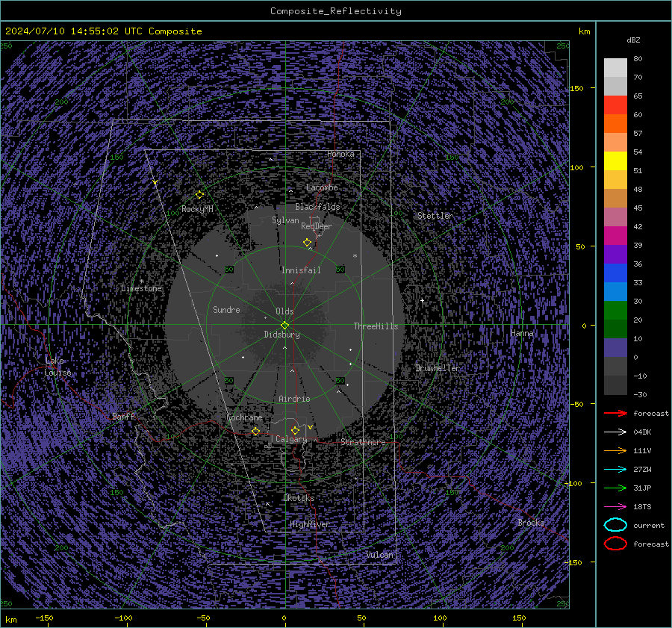The height and width of the screenshot is (628, 672).
Task: Click the Olds city label
Action: pos(284,311)
